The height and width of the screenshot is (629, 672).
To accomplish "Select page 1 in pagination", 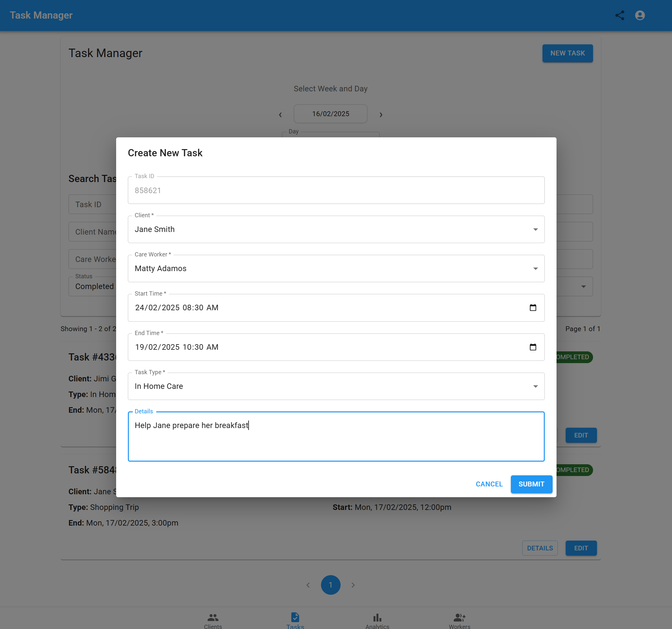I will click(330, 585).
